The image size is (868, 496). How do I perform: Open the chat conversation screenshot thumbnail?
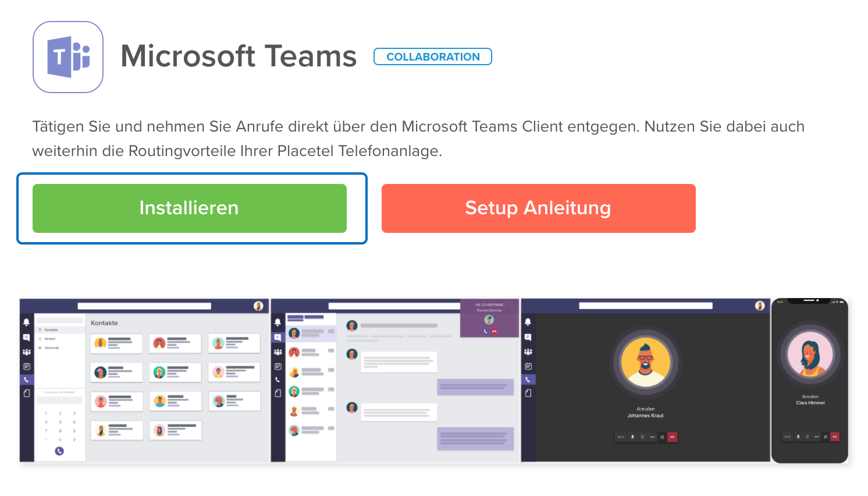[395, 381]
